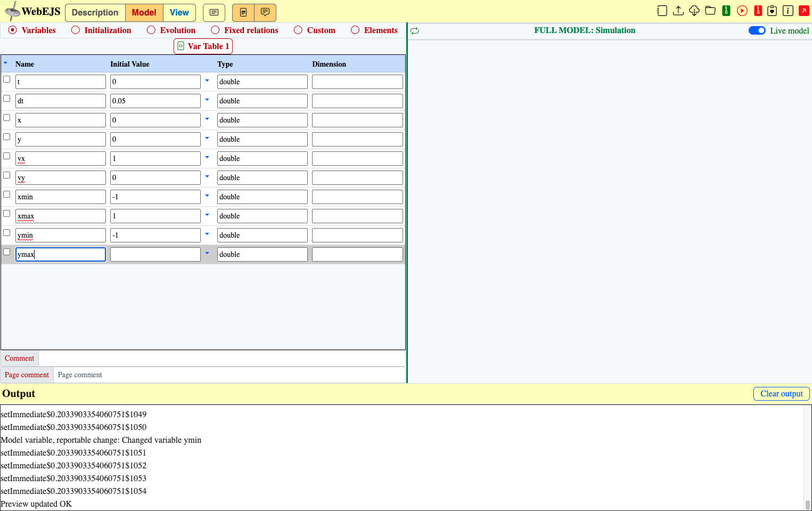
Task: Click the WebEJS logo
Action: (x=32, y=11)
